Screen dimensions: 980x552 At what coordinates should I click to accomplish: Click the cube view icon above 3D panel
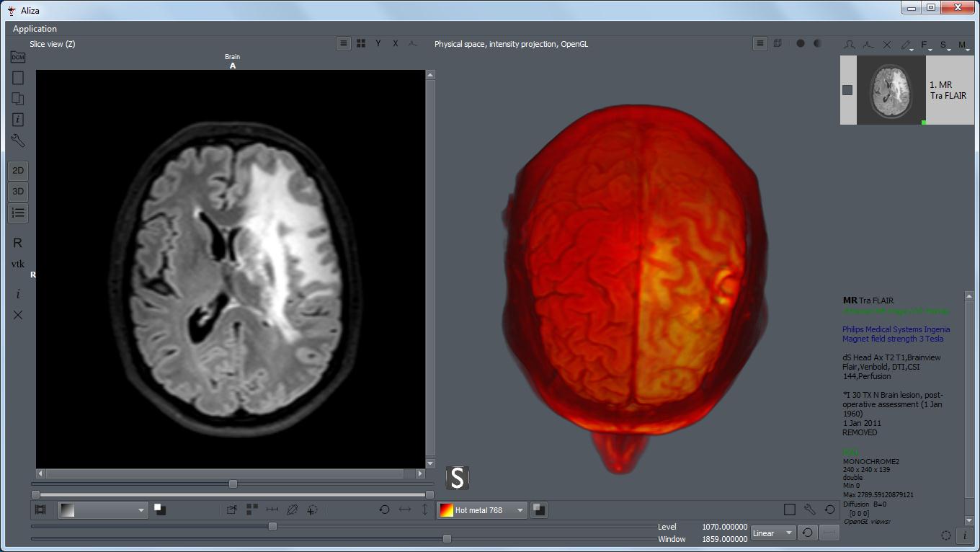point(778,44)
